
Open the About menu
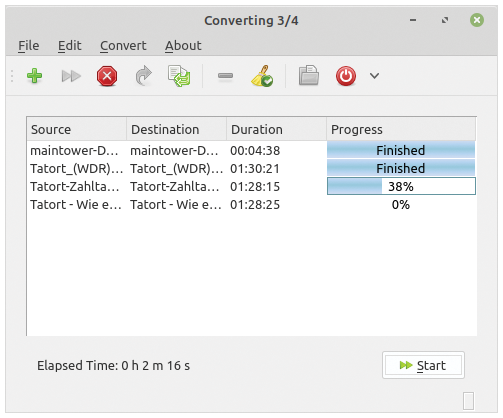tap(183, 45)
